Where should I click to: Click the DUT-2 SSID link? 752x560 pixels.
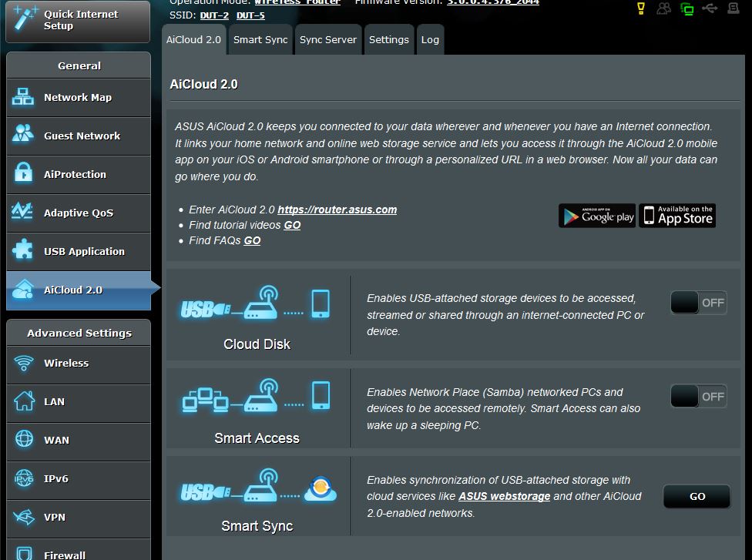[214, 15]
